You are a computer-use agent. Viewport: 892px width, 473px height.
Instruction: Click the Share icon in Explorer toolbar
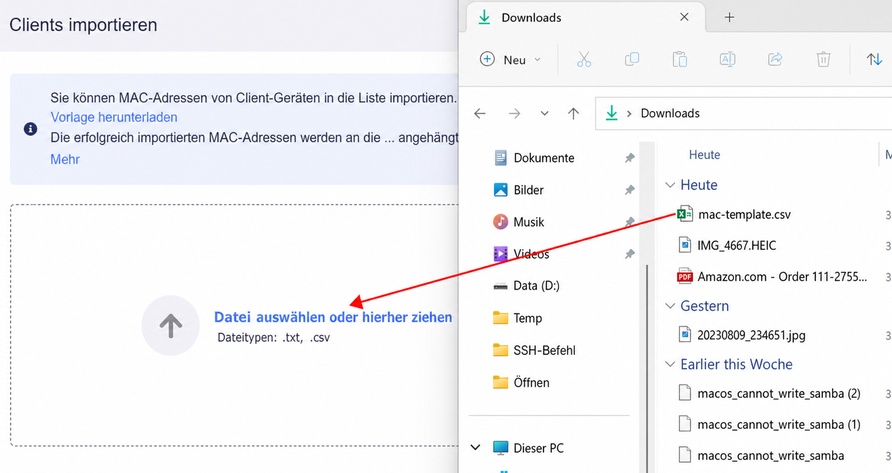(775, 59)
